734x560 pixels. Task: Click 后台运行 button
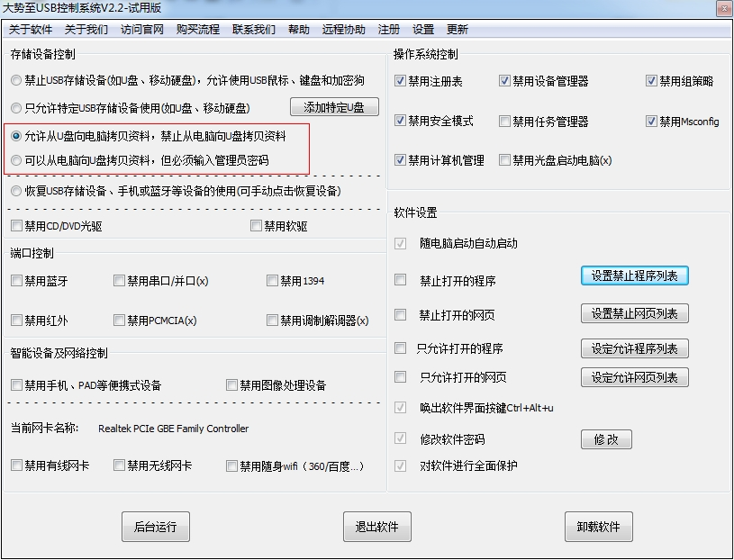tap(156, 527)
